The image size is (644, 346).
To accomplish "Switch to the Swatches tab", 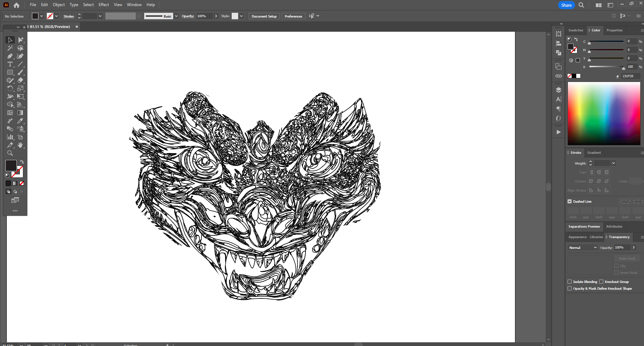I will click(576, 30).
